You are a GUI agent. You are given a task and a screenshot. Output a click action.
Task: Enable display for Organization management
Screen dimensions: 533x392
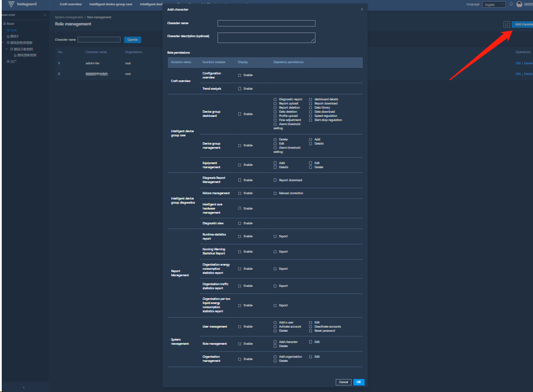(240, 360)
